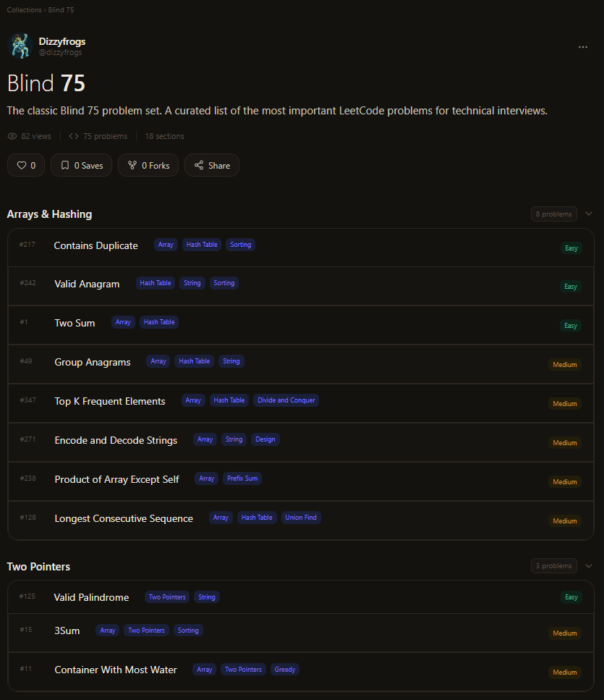Save the collection with the bookmark button
Image resolution: width=604 pixels, height=700 pixels.
pyautogui.click(x=81, y=165)
